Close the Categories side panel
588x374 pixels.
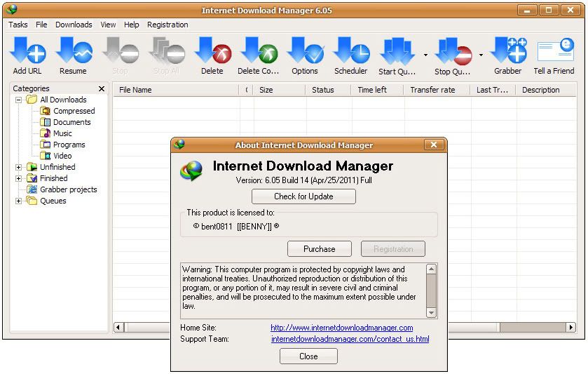(x=102, y=89)
